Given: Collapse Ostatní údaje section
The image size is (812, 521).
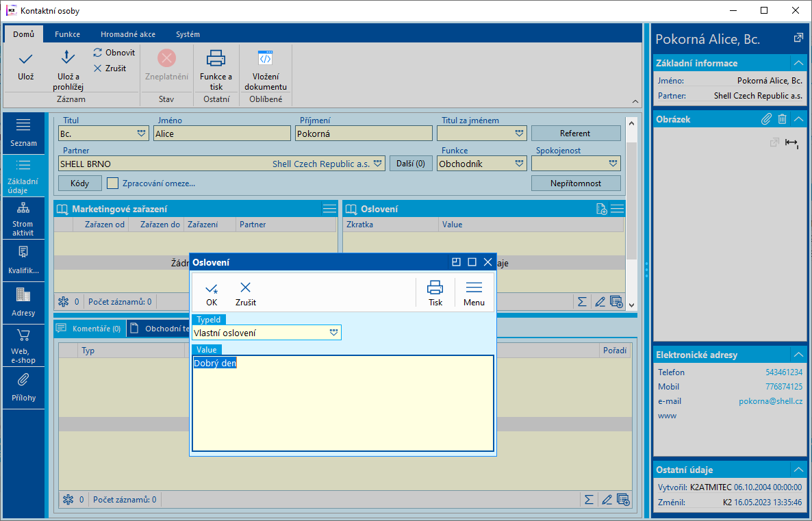Looking at the screenshot, I should pos(798,470).
